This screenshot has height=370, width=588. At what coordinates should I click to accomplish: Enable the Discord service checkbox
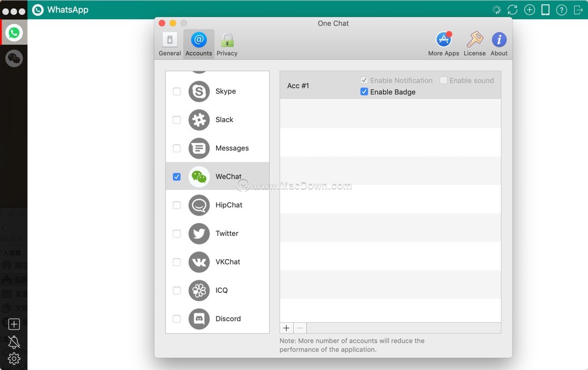pos(177,319)
